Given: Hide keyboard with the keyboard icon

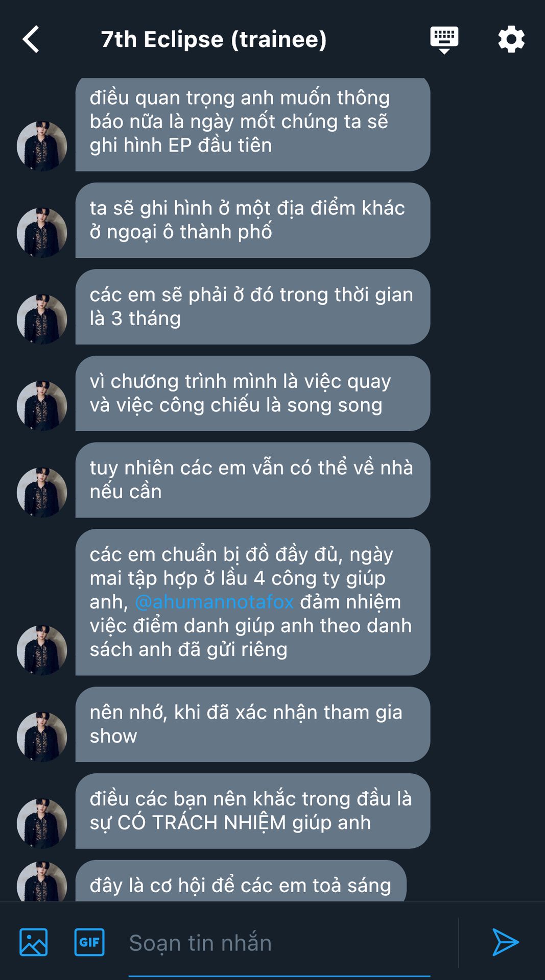Looking at the screenshot, I should tap(444, 40).
